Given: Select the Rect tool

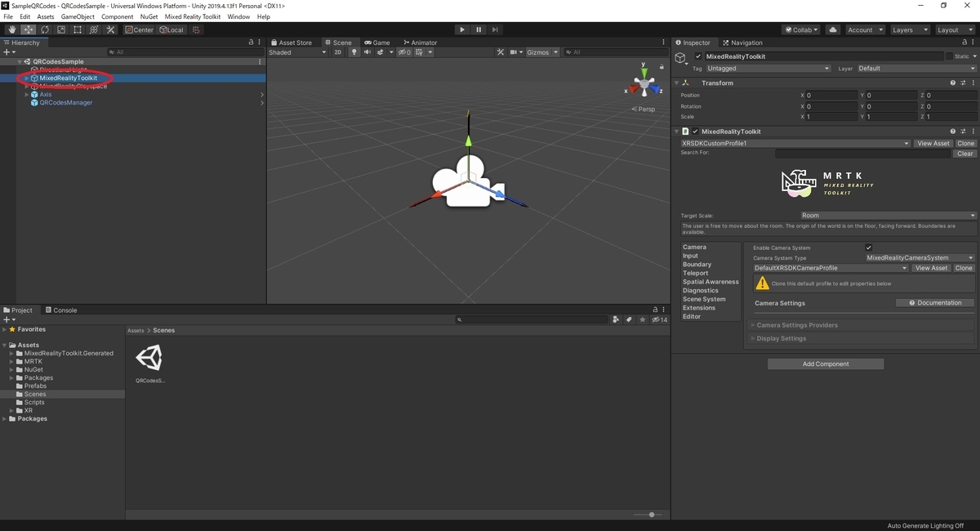Looking at the screenshot, I should click(x=78, y=29).
